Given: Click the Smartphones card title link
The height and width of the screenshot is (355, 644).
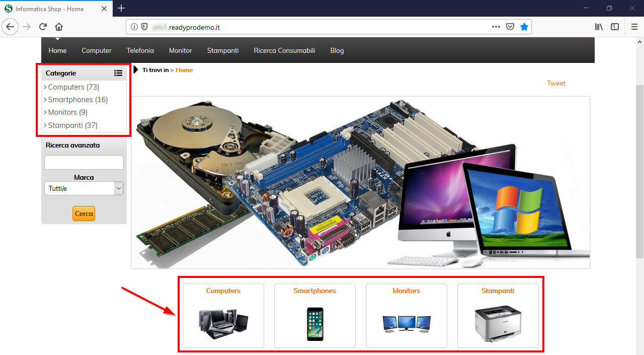Looking at the screenshot, I should click(x=315, y=291).
